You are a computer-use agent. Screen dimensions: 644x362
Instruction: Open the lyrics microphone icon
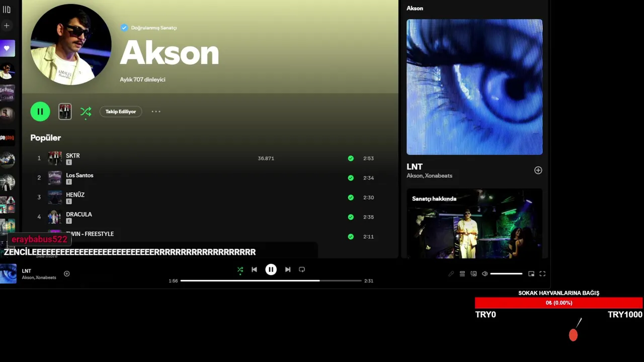tap(451, 274)
